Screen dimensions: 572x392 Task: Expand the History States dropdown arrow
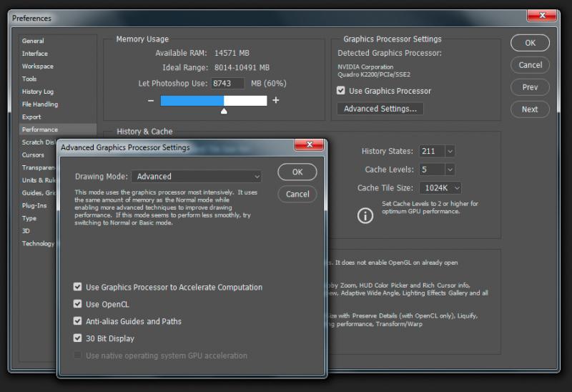tap(450, 151)
